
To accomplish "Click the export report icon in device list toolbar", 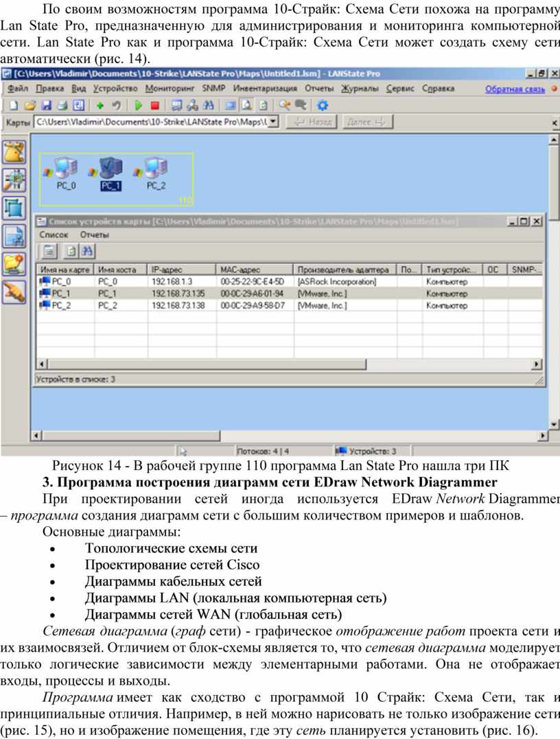I will click(x=71, y=251).
